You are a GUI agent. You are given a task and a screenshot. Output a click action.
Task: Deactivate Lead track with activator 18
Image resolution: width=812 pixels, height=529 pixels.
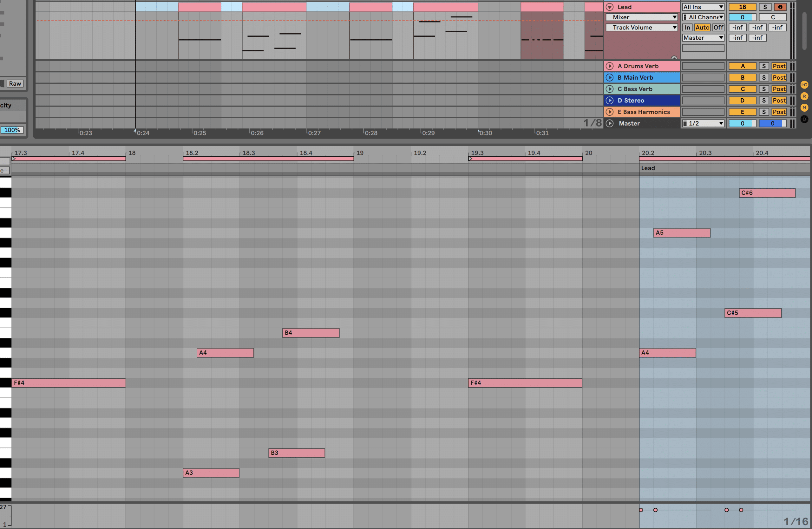point(743,7)
